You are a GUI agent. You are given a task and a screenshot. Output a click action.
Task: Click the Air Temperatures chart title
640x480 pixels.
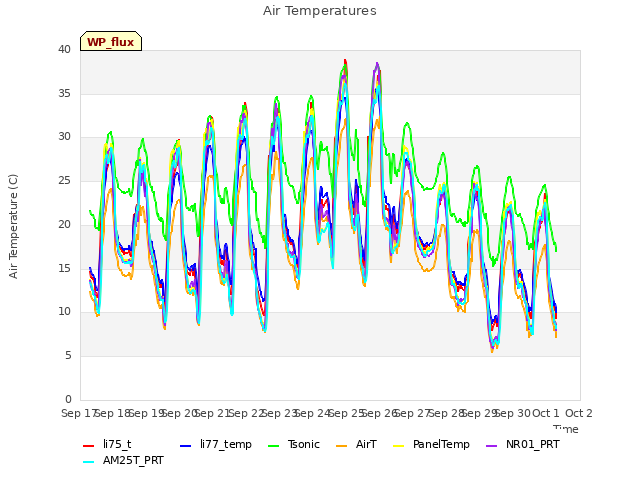tap(320, 11)
